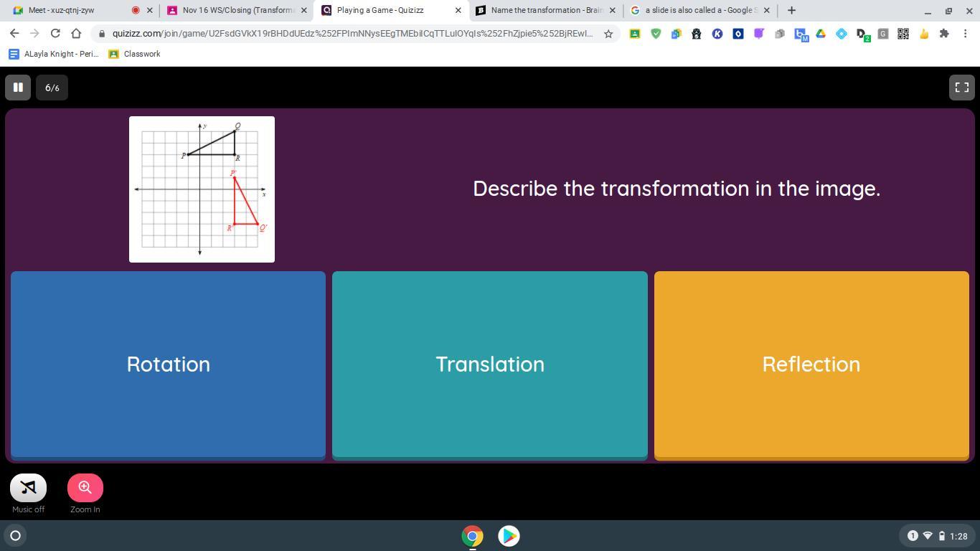This screenshot has width=980, height=551.
Task: Open the Chrome three-dot menu
Action: click(x=966, y=34)
